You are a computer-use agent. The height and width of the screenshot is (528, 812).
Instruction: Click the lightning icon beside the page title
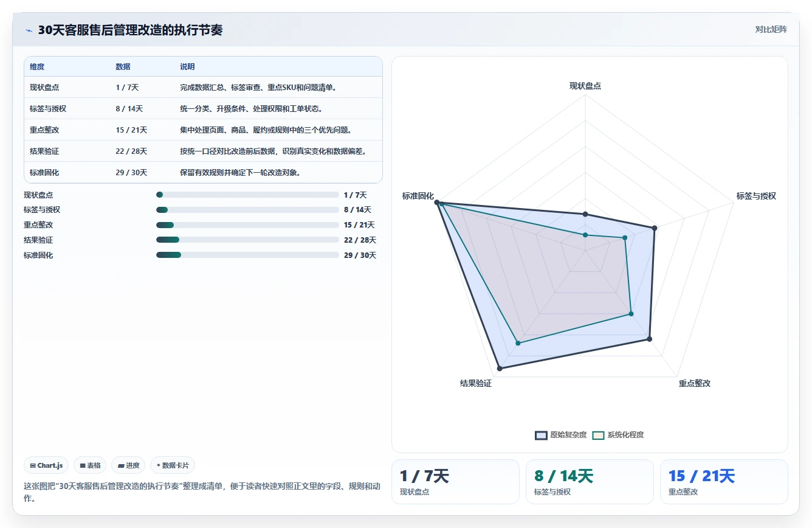coord(29,30)
